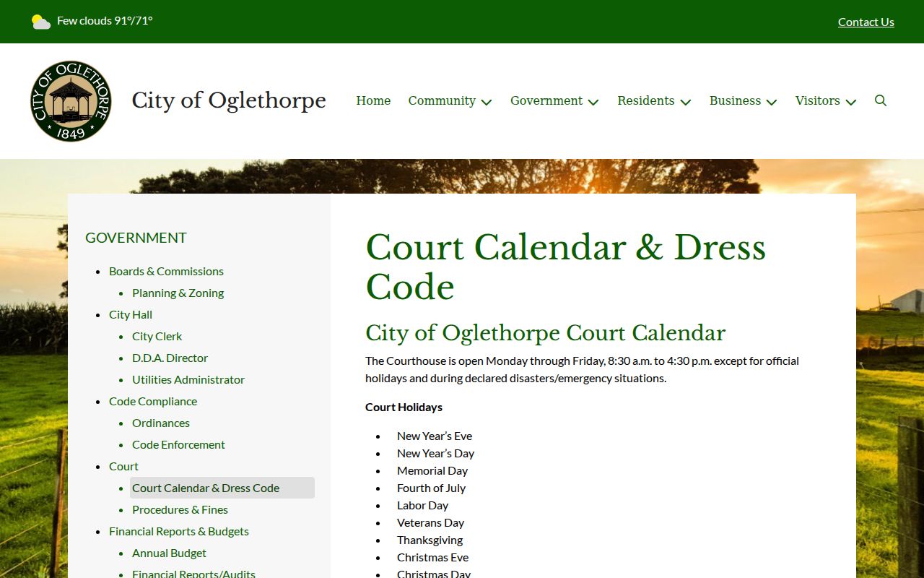
Task: Click the New Year's Eve list entry
Action: 435,436
